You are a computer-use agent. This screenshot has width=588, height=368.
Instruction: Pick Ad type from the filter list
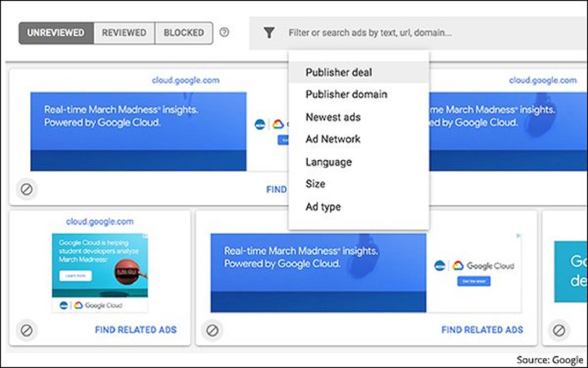tap(323, 207)
